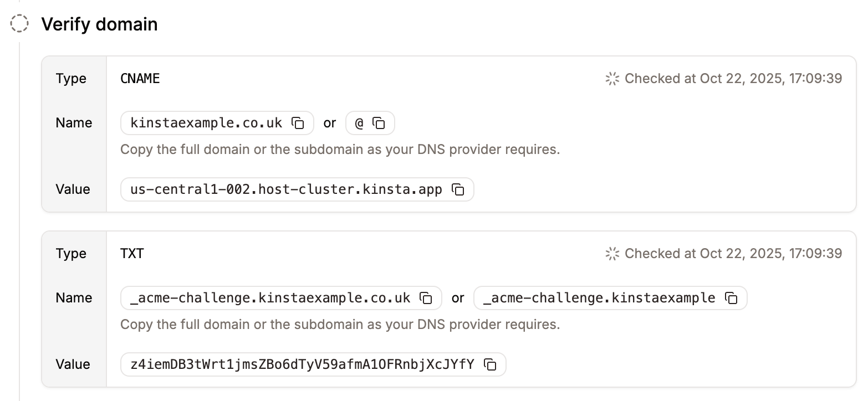Copy the TXT verification value
The height and width of the screenshot is (401, 868).
490,364
